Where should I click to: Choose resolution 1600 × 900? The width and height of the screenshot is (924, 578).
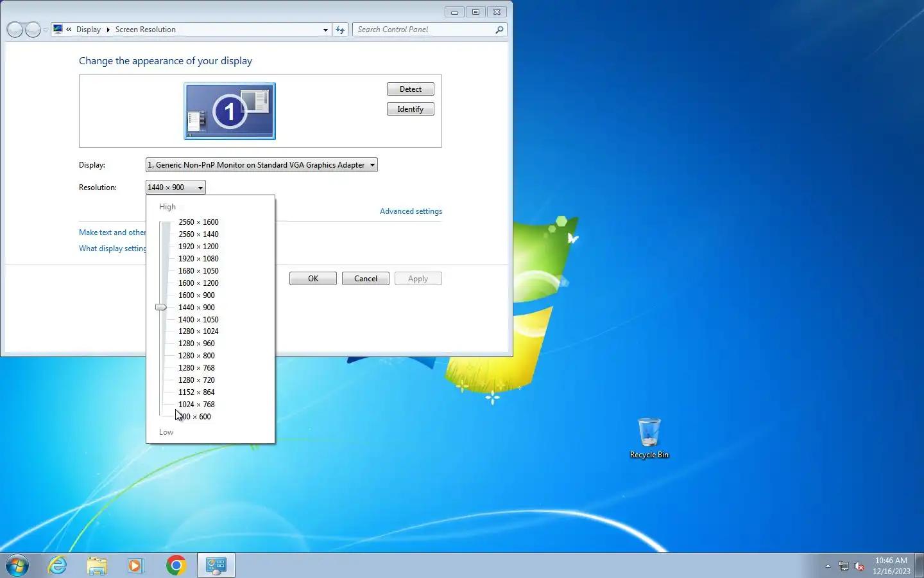coord(196,295)
